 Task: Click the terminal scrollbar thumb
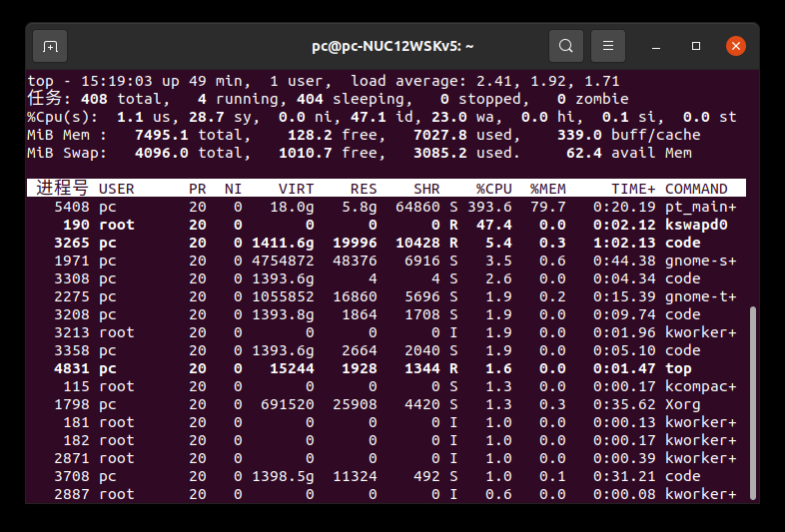(753, 403)
